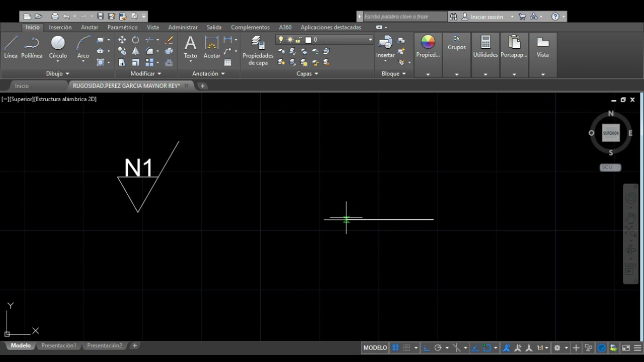
Task: Toggle drawing grid display in status bar
Action: tap(395, 347)
